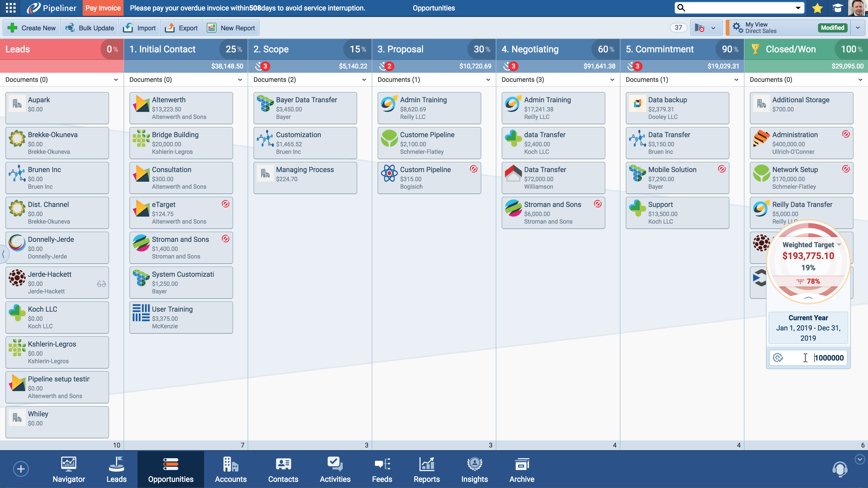The width and height of the screenshot is (868, 488).
Task: Expand Documents dropdown in Proposal column
Action: click(488, 80)
